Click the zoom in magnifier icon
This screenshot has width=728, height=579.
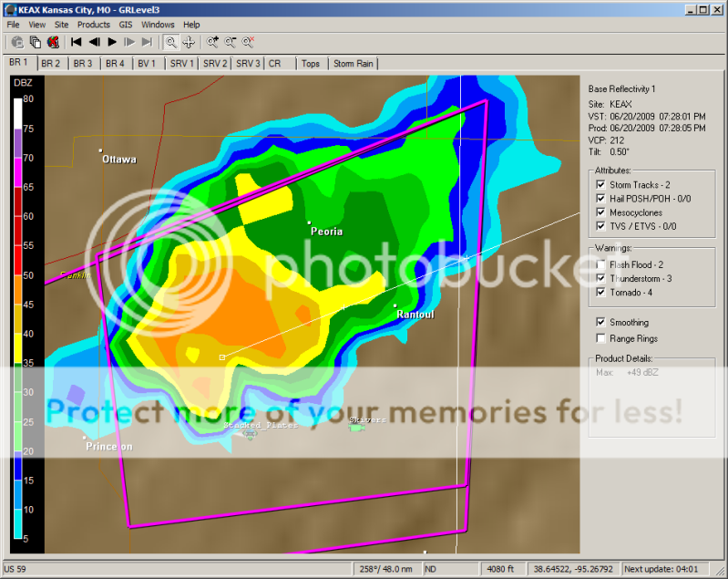(x=212, y=42)
